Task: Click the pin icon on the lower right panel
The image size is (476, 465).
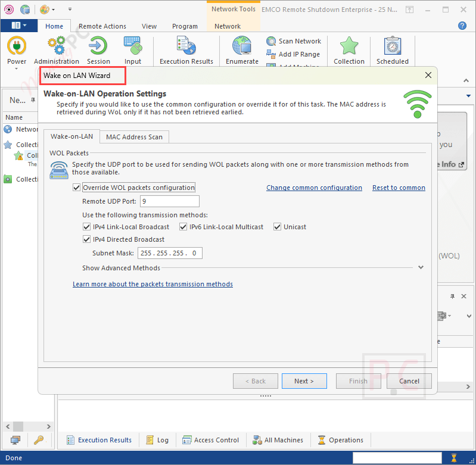Action: click(452, 297)
